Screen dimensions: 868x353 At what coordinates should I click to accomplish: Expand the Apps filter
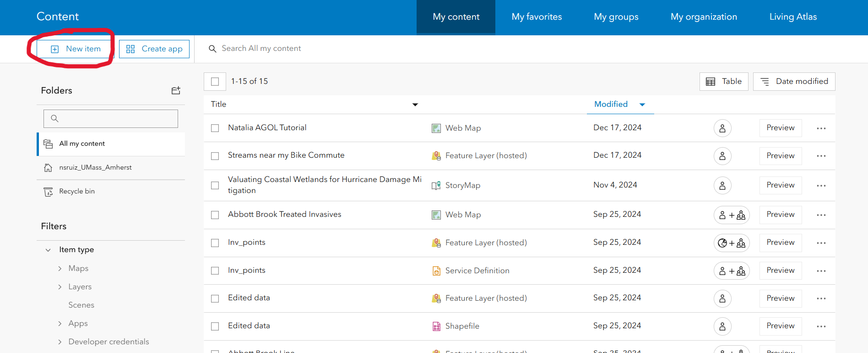pyautogui.click(x=60, y=324)
